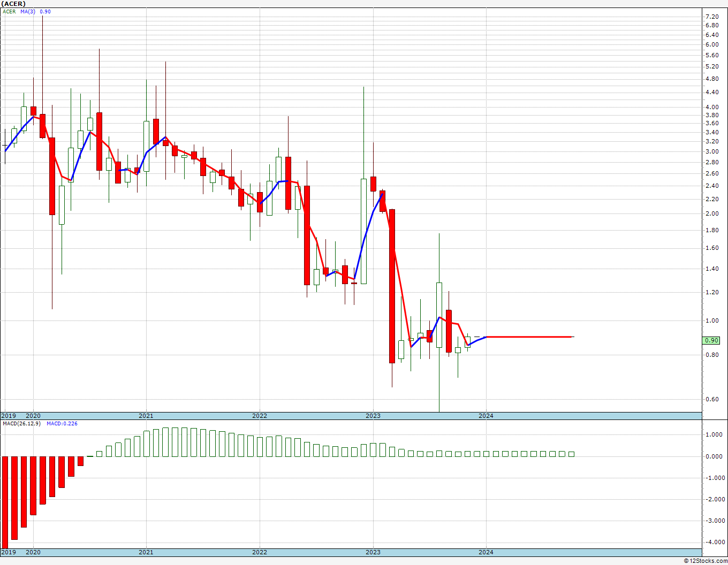728x565 pixels.
Task: Click the 7.20 price axis label
Action: tap(712, 17)
